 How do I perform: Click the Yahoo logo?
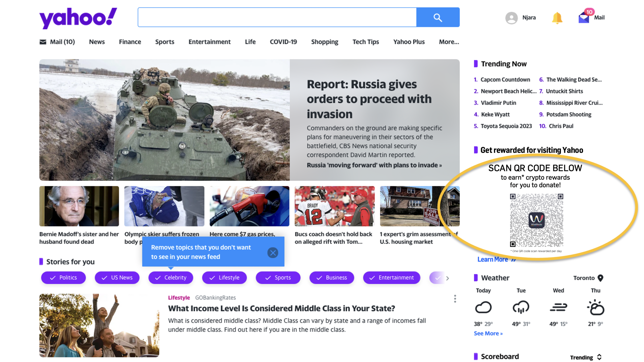tap(78, 18)
